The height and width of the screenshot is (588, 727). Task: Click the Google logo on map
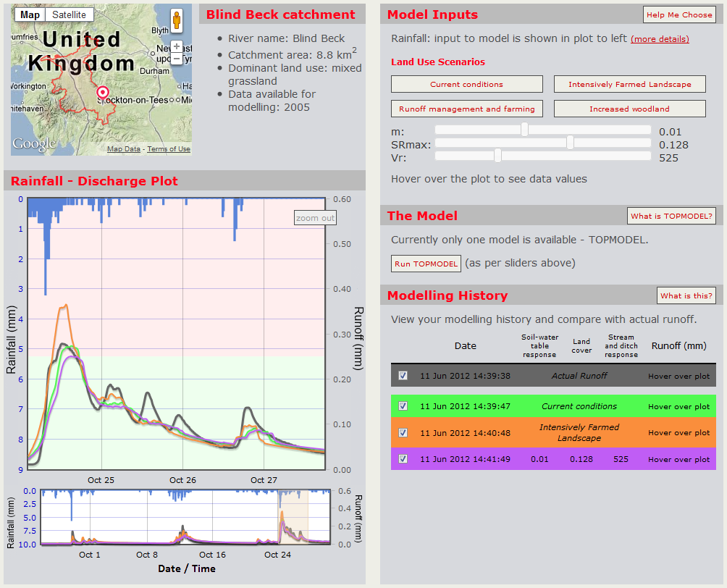point(33,144)
